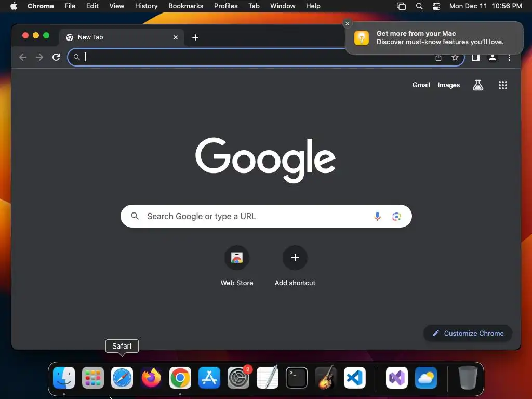Reload the current page
The image size is (532, 399).
point(56,57)
